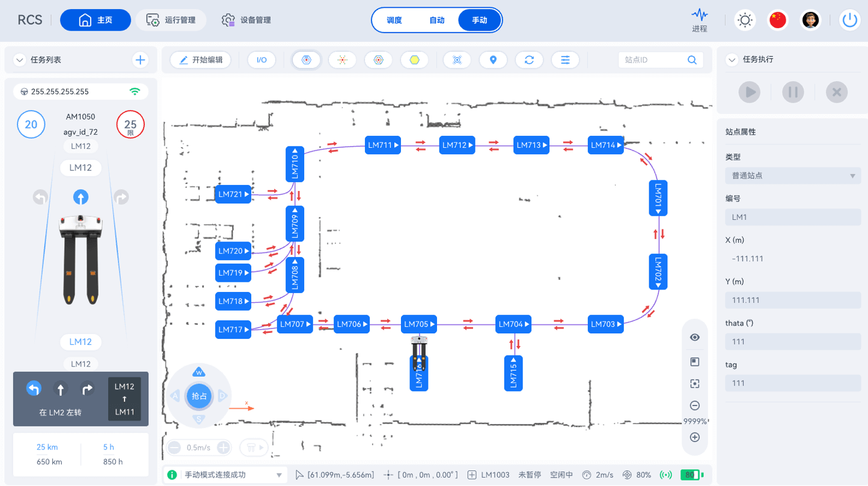Screen dimensions: 868x486
Task: Click the process (进程) waveform icon
Action: click(x=699, y=15)
